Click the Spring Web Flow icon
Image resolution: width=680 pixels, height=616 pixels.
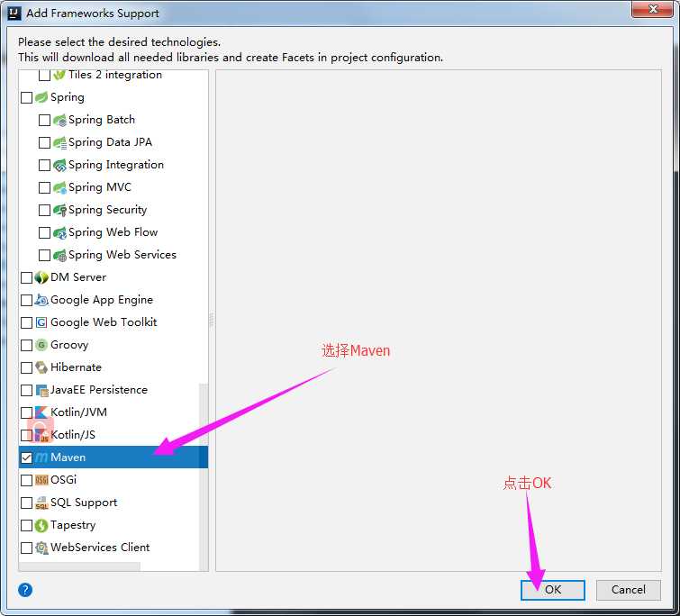tap(59, 232)
